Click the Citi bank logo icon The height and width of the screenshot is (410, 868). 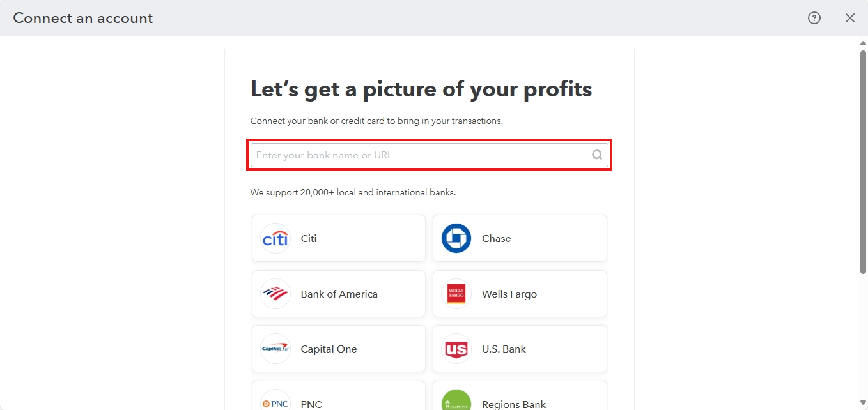275,239
